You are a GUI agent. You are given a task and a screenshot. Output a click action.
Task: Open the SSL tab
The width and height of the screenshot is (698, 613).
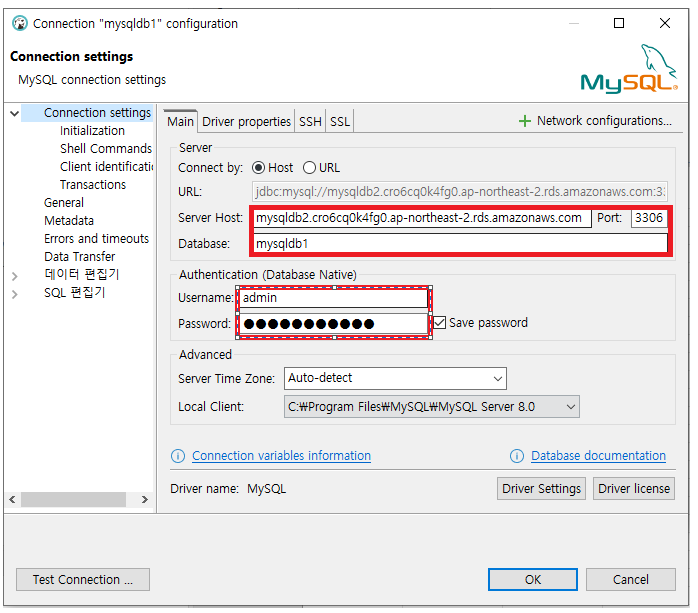(x=340, y=122)
